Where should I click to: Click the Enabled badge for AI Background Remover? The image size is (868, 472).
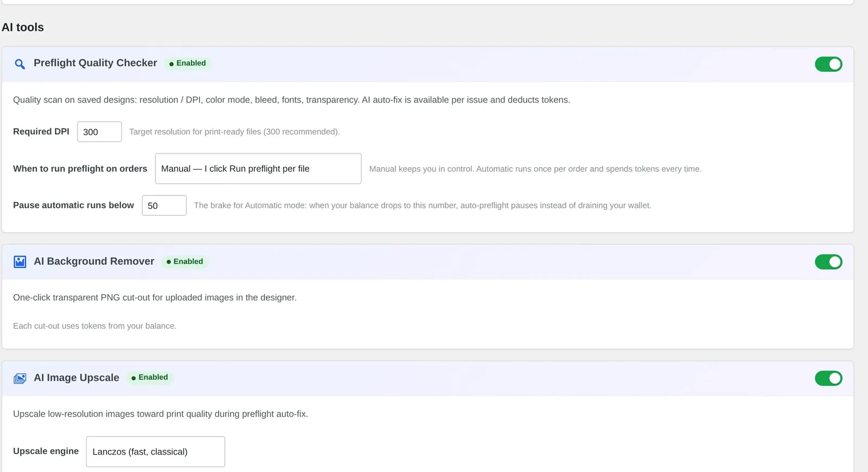coord(185,261)
